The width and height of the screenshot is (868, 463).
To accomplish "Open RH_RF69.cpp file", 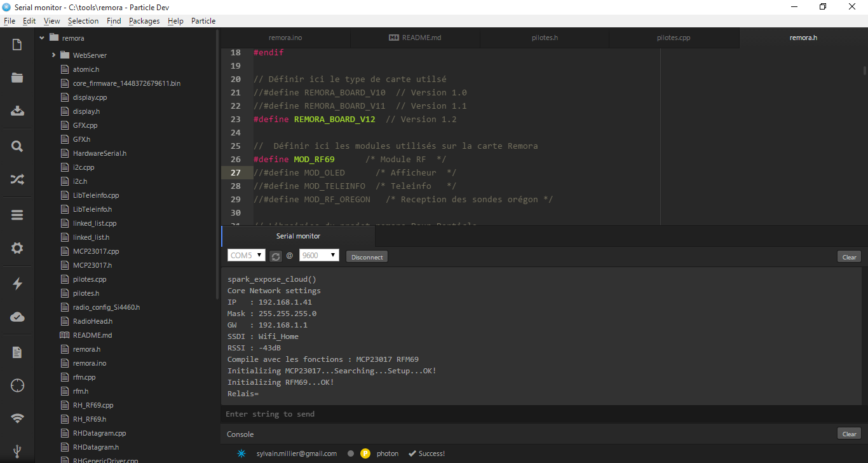I will [x=93, y=405].
